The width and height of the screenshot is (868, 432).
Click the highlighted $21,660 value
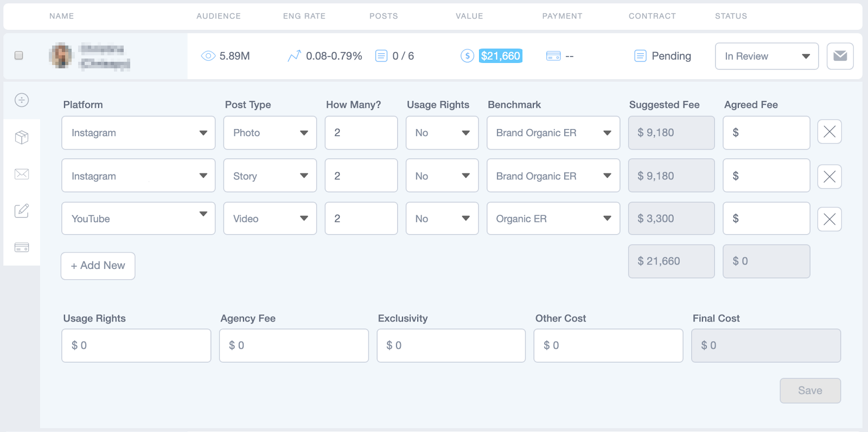coord(500,56)
